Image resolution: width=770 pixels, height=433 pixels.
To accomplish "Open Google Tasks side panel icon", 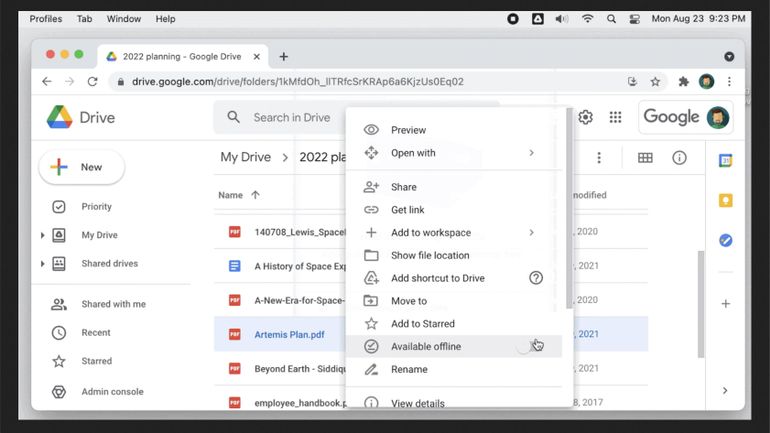I will (x=725, y=240).
